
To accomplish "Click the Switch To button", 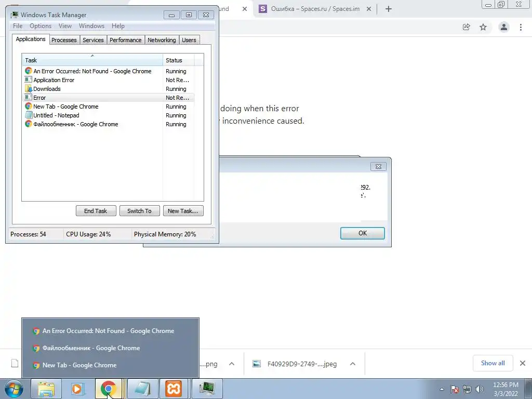I will [x=139, y=211].
